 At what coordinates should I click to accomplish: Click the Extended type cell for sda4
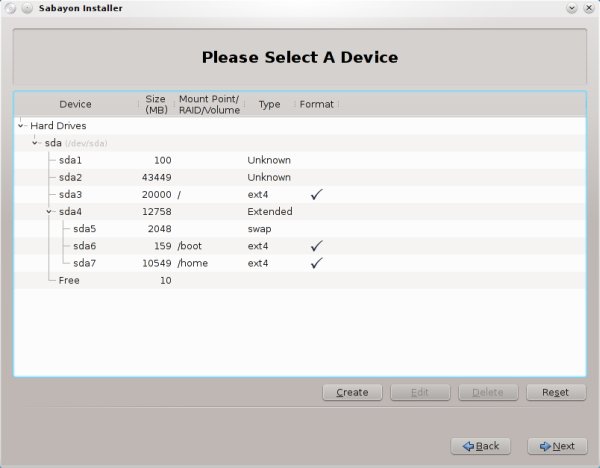270,211
